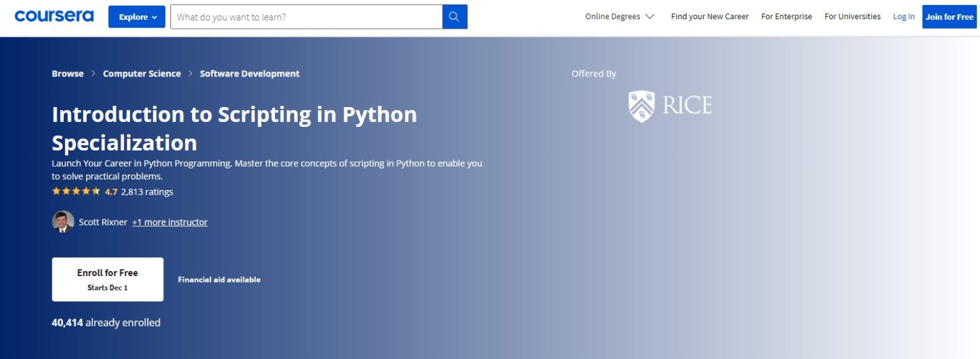Type in the 'What do you want to learn?' field

tap(306, 17)
